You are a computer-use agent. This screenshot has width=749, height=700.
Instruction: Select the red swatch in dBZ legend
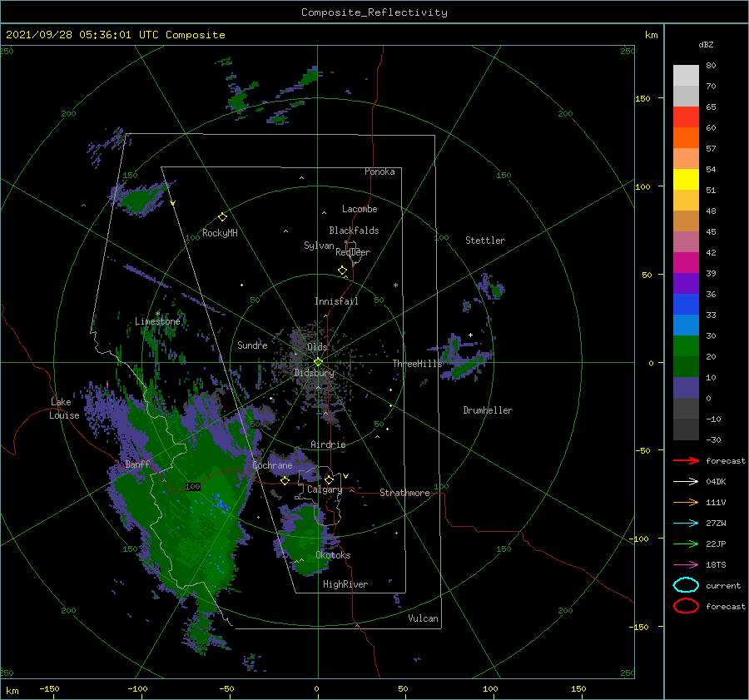(686, 117)
